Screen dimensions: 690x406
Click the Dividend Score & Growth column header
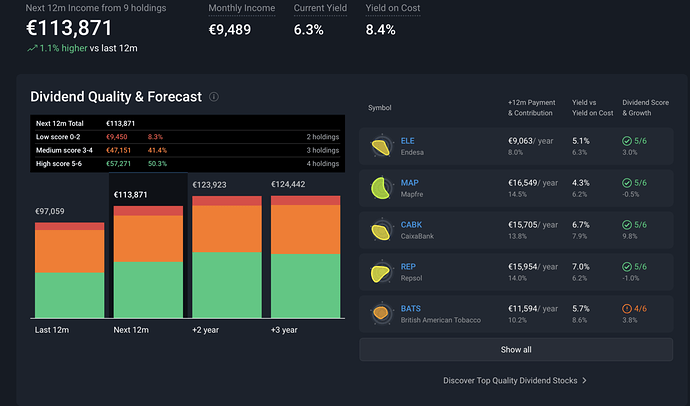(x=645, y=108)
